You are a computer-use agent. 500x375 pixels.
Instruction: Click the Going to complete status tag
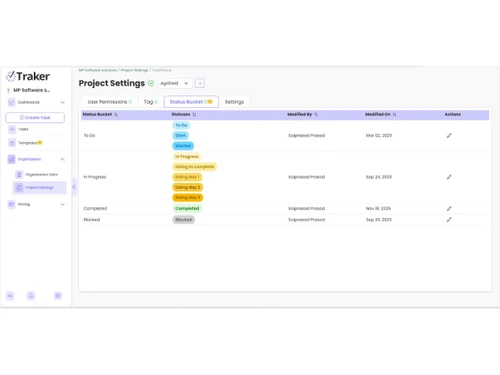click(x=195, y=167)
